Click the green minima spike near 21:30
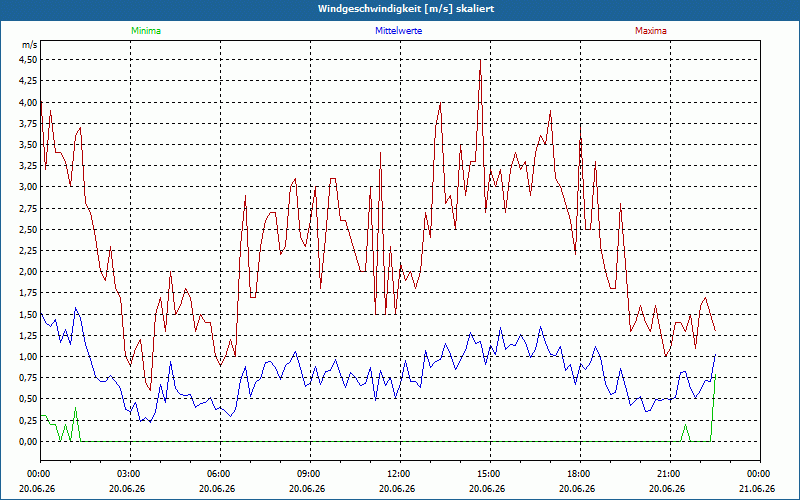Image resolution: width=800 pixels, height=500 pixels. (685, 429)
